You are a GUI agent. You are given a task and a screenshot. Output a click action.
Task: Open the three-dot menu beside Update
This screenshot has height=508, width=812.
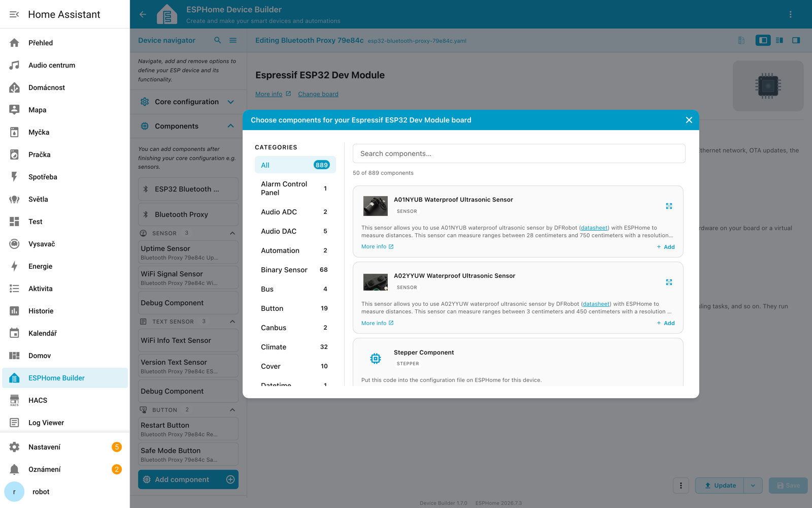pyautogui.click(x=681, y=486)
